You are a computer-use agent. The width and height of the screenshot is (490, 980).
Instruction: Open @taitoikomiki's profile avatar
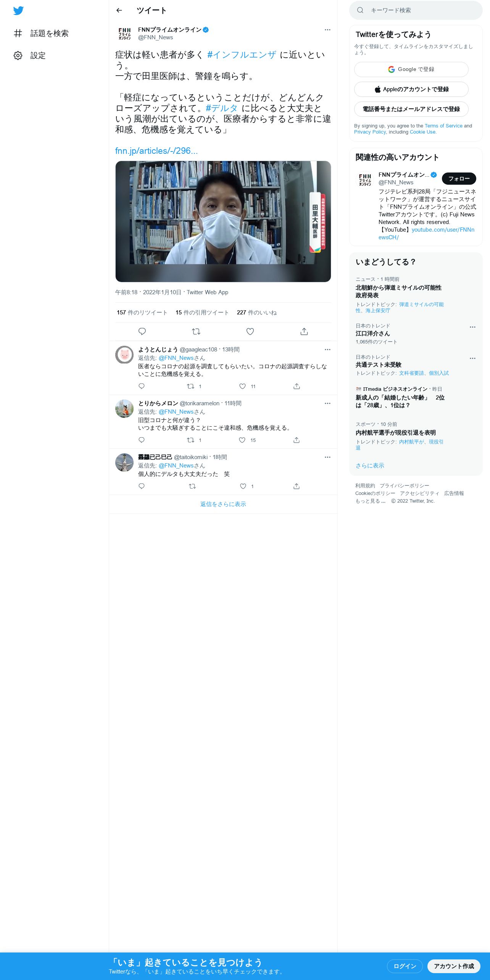(x=124, y=463)
